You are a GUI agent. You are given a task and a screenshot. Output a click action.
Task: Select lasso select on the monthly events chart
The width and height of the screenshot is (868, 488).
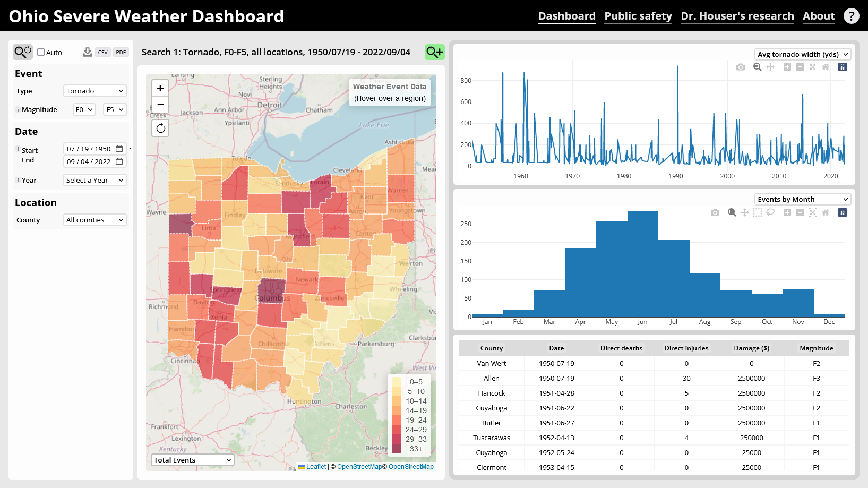770,212
